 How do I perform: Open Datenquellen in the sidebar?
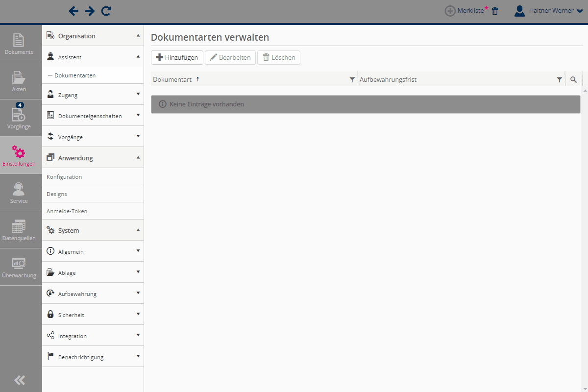pyautogui.click(x=19, y=230)
